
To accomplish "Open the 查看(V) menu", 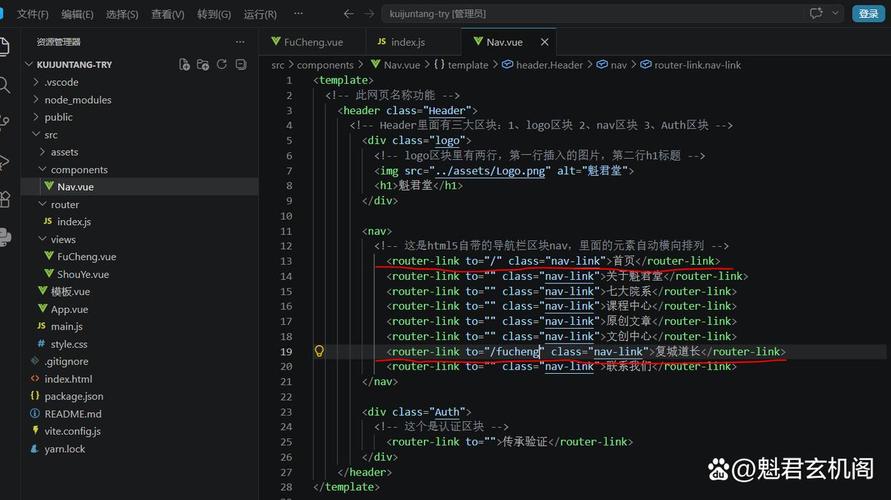I will [x=168, y=14].
